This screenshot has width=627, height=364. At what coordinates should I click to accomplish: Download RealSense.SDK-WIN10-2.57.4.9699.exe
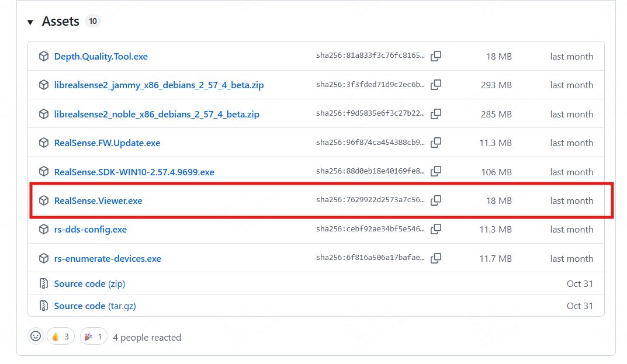pyautogui.click(x=134, y=172)
